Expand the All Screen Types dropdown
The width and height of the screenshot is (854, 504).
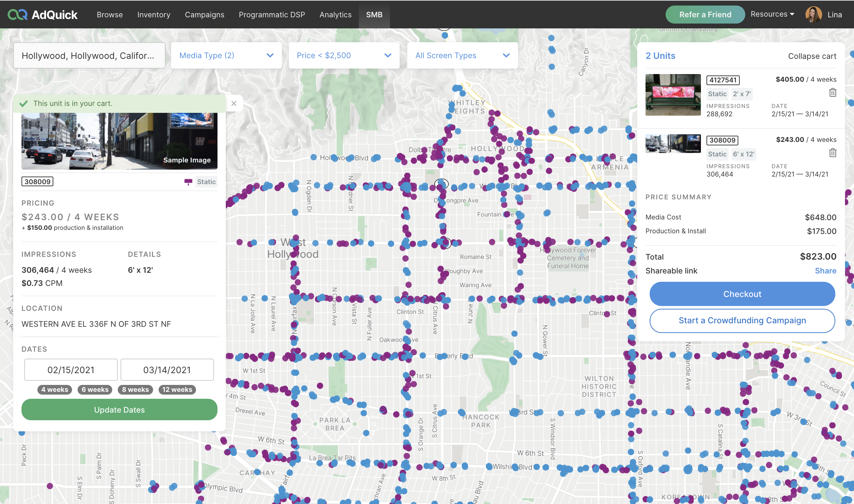(x=462, y=55)
